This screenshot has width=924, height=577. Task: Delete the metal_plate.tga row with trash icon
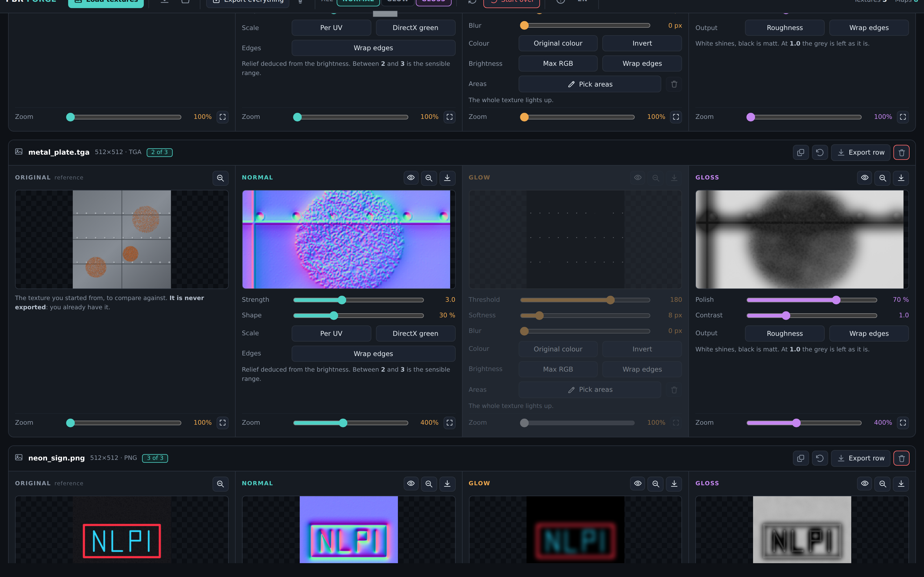click(x=901, y=153)
